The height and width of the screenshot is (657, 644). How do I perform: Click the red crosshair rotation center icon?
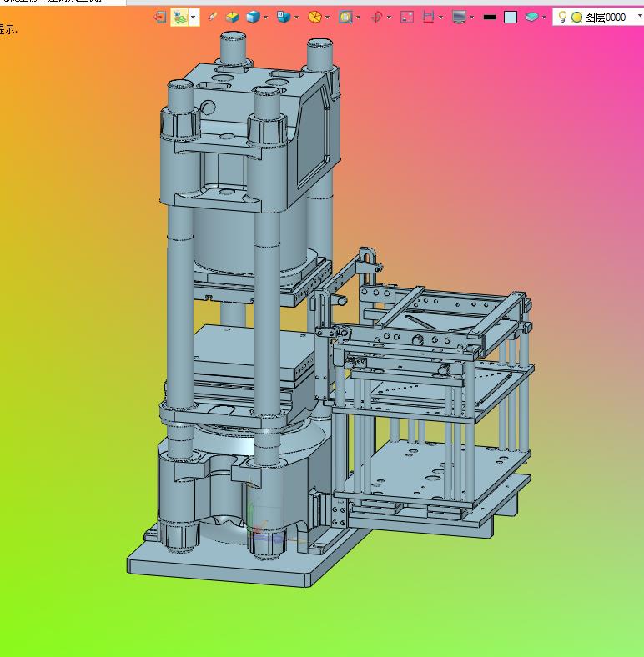(x=376, y=18)
